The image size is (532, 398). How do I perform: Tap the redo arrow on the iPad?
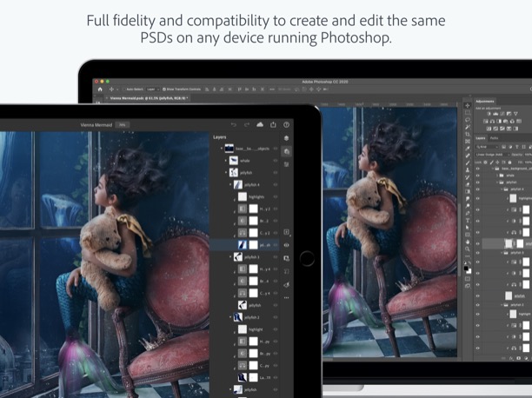[247, 125]
